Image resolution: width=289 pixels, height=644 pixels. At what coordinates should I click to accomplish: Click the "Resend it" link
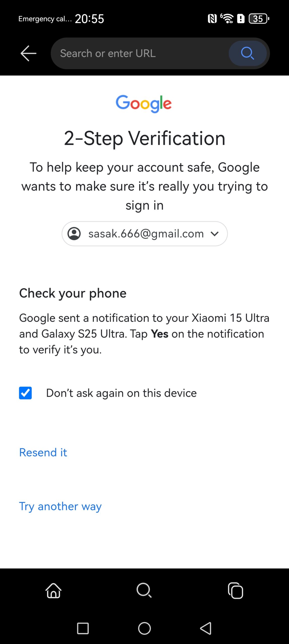point(43,453)
